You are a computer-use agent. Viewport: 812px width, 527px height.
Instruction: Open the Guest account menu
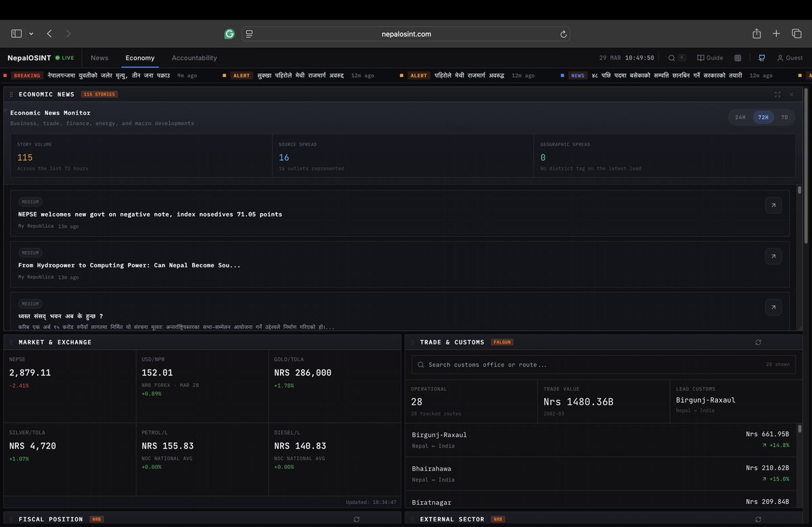coord(790,58)
